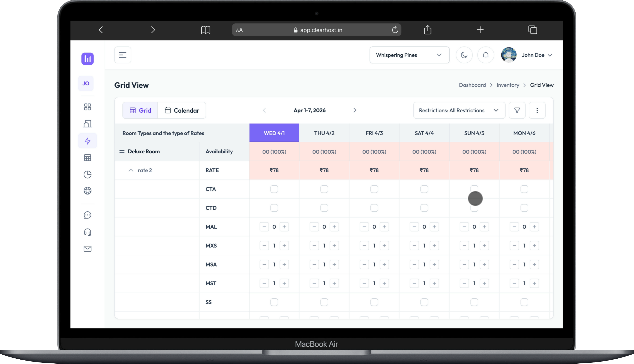Open the JO profile badge in sidebar
Image resolution: width=634 pixels, height=364 pixels.
[x=86, y=83]
